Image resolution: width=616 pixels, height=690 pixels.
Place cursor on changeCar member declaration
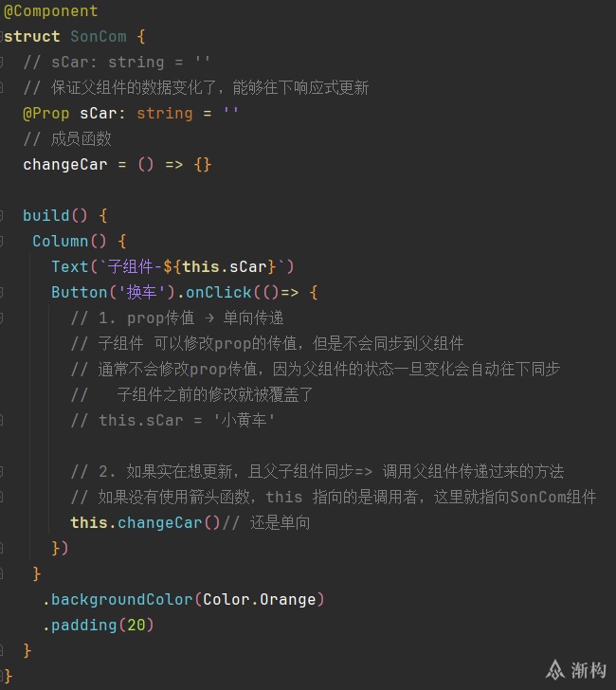coord(65,165)
